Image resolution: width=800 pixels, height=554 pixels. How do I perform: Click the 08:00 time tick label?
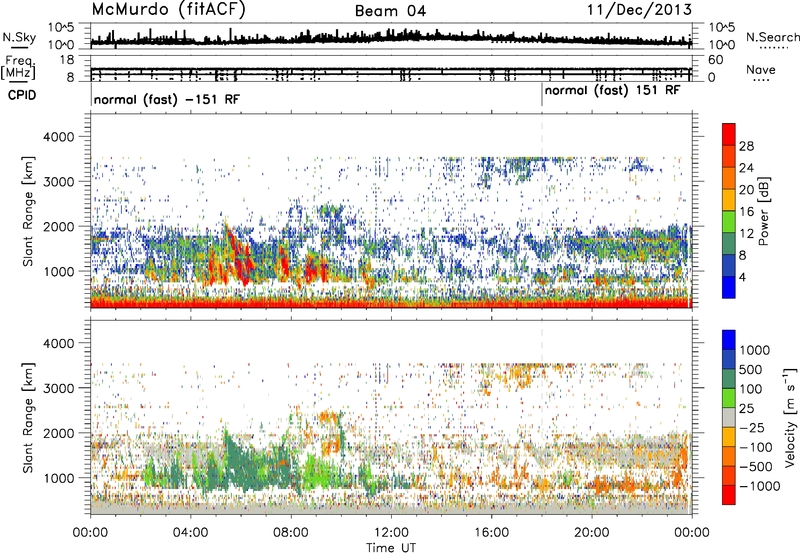pos(291,533)
